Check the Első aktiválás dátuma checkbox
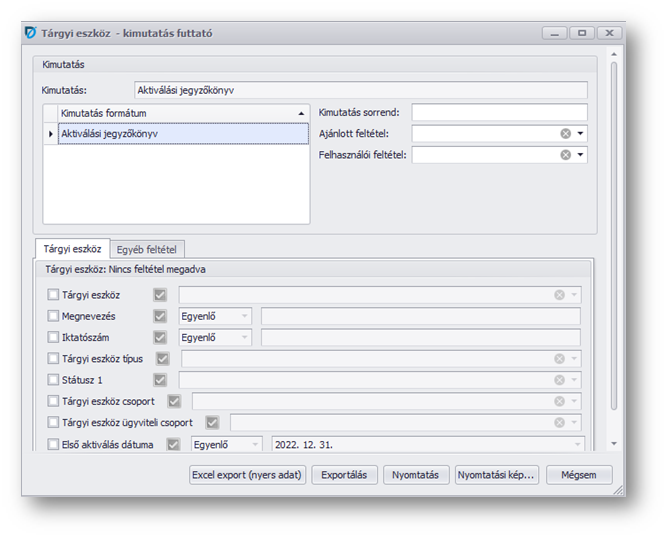This screenshot has width=668, height=539. point(54,444)
